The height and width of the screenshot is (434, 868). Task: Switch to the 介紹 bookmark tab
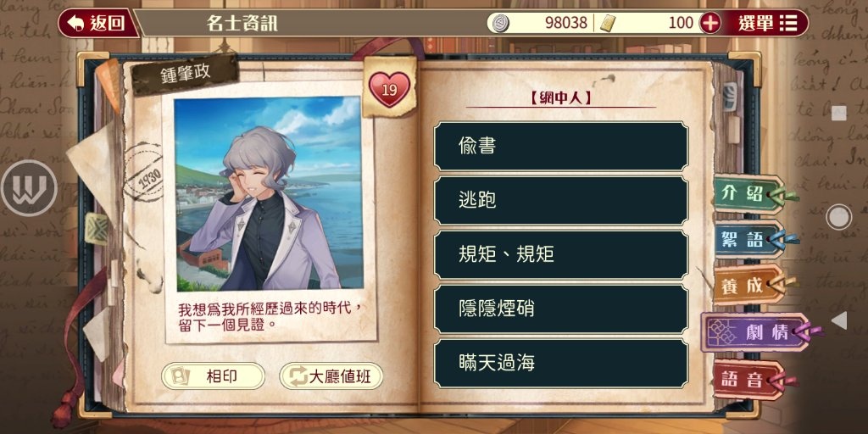click(x=750, y=194)
